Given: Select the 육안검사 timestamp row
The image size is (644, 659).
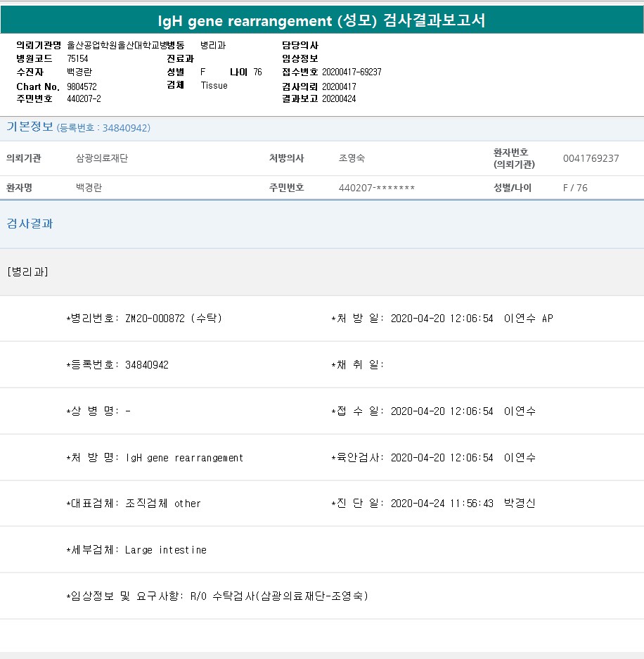Looking at the screenshot, I should (433, 457).
